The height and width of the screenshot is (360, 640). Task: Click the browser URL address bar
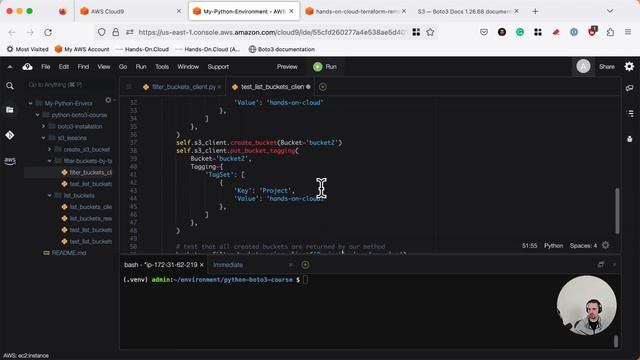click(272, 32)
